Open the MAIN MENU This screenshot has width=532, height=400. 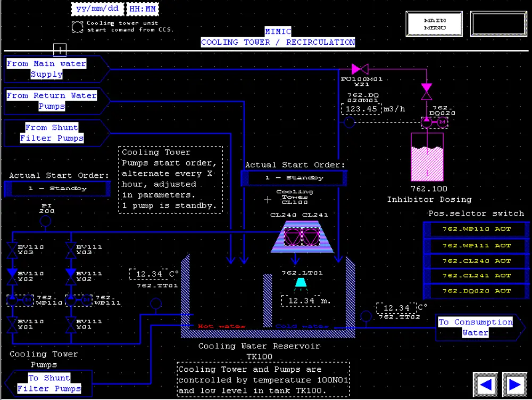[435, 24]
